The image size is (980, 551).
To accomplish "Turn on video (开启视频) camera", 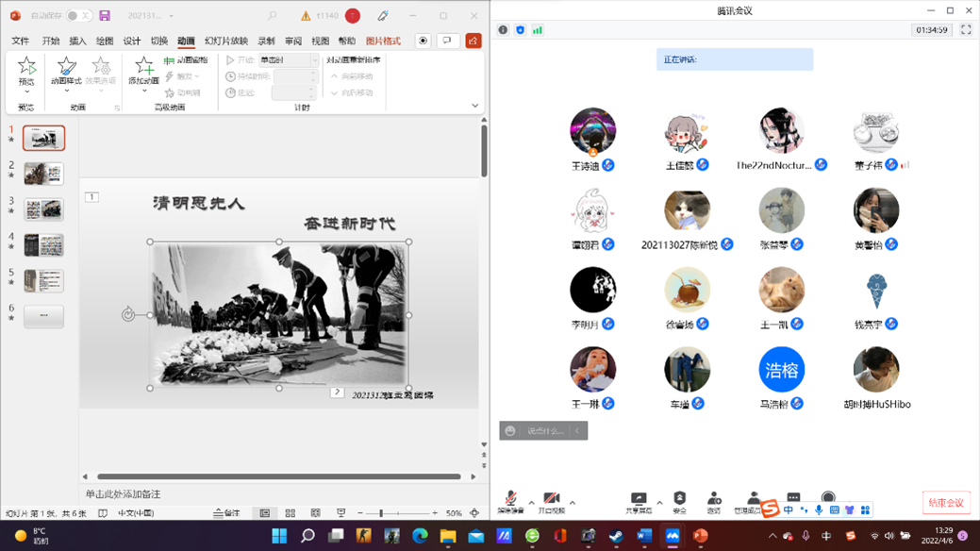I will pos(551,502).
